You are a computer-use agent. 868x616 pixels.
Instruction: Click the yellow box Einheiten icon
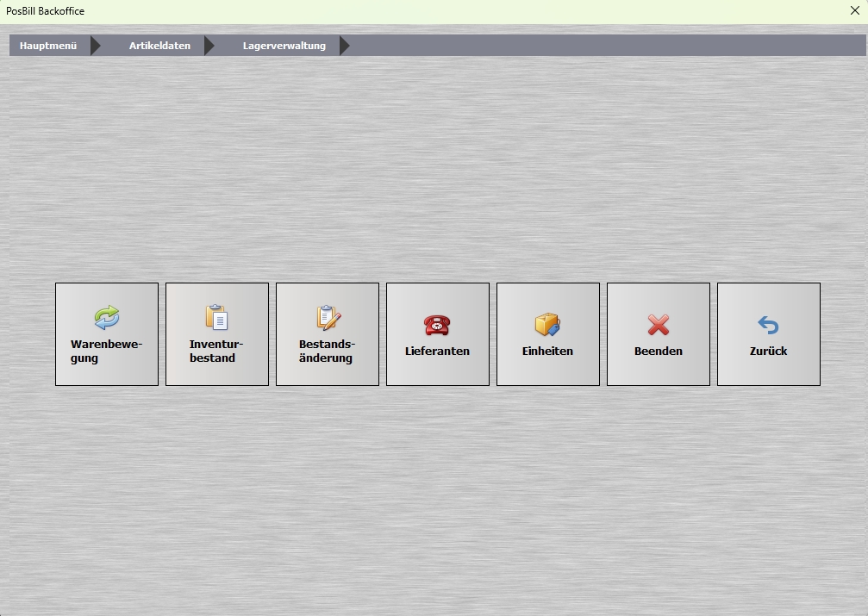547,325
